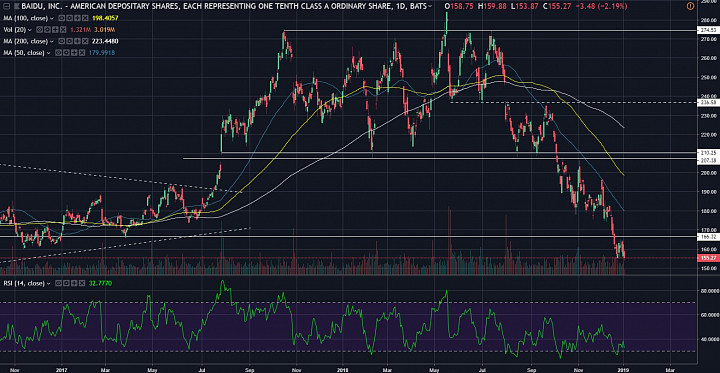Click the 40.0000 RSI scale label
This screenshot has height=373, width=720.
709,339
